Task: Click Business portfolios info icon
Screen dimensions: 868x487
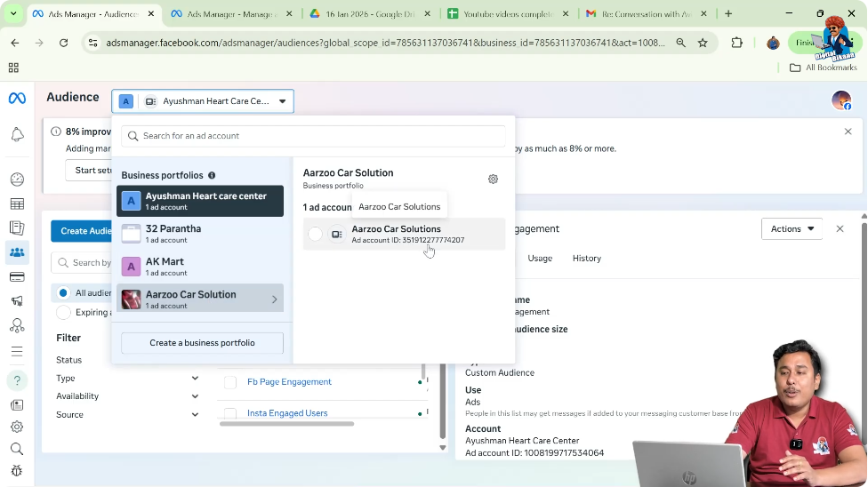Action: (x=212, y=175)
